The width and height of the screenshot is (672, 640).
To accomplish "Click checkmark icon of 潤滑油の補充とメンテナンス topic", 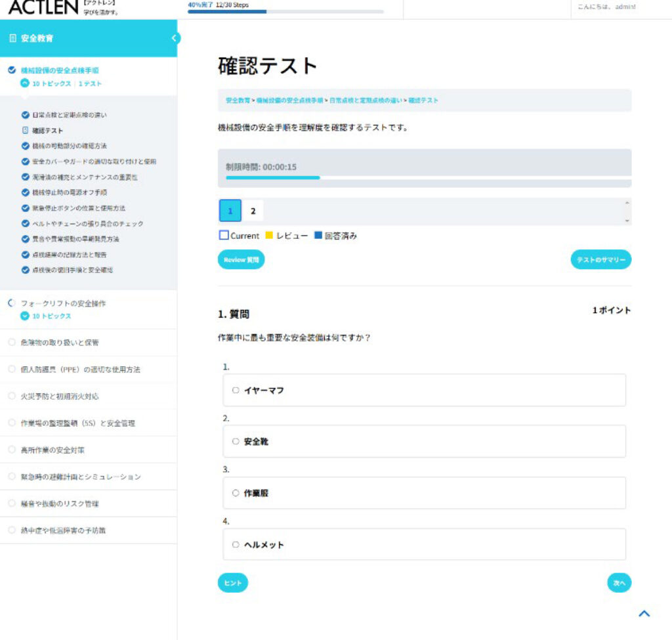I will 26,177.
